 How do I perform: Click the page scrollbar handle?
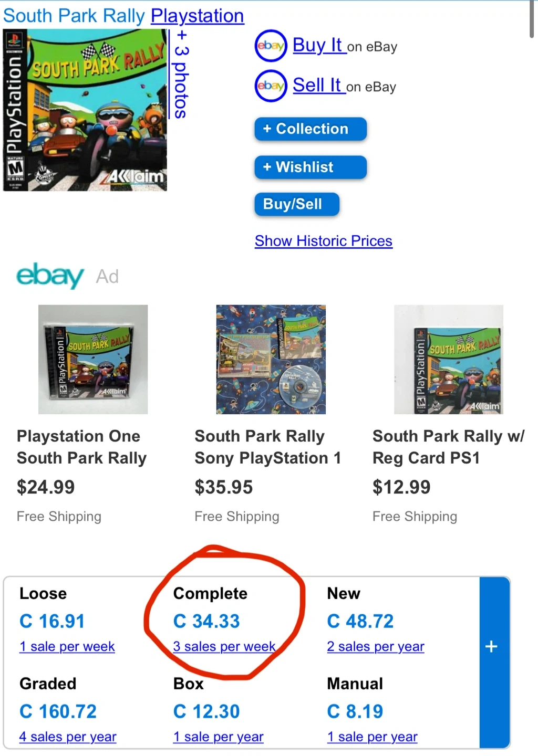(x=531, y=19)
